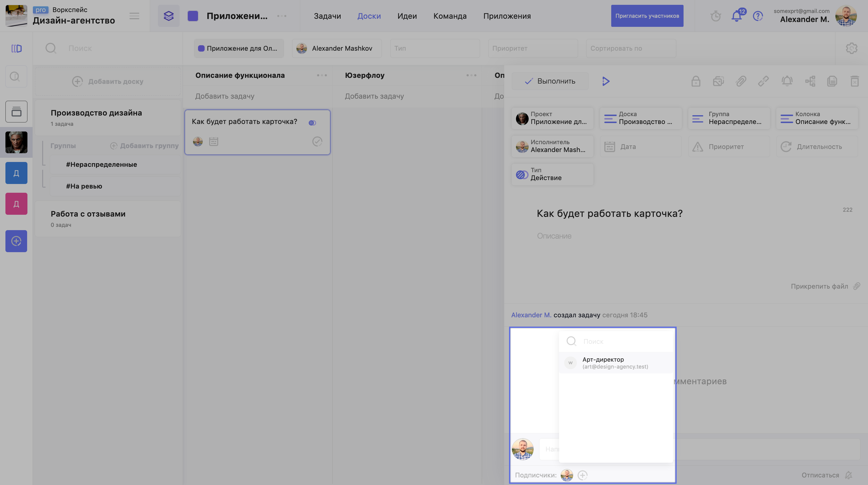868x485 pixels.
Task: Click Пригласить участников button
Action: 647,16
